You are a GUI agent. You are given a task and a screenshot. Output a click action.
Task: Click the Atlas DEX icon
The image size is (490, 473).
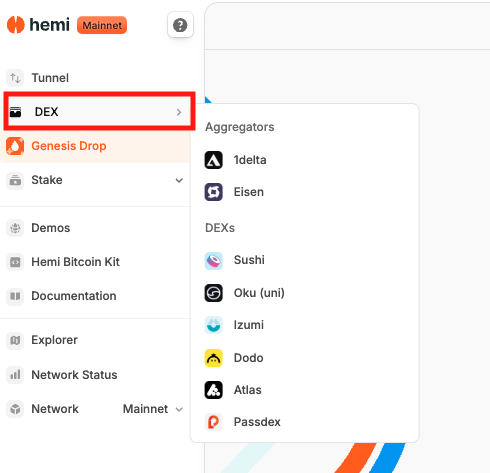[213, 390]
